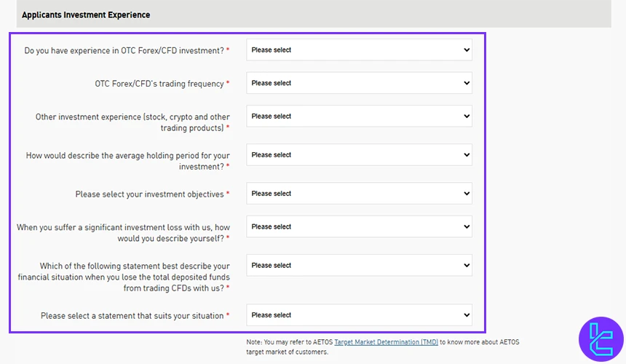The width and height of the screenshot is (626, 364).
Task: Open the significant investment loss dropdown
Action: click(x=359, y=226)
